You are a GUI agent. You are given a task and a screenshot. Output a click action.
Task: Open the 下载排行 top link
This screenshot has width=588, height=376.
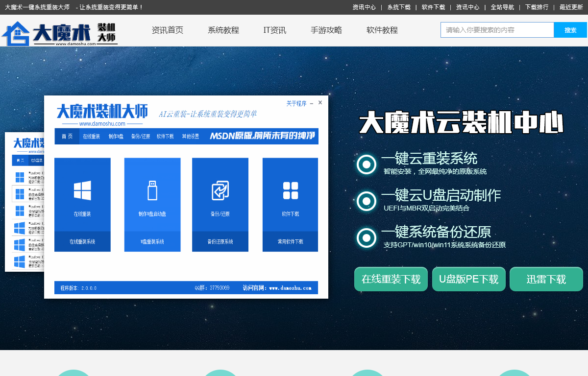click(537, 7)
